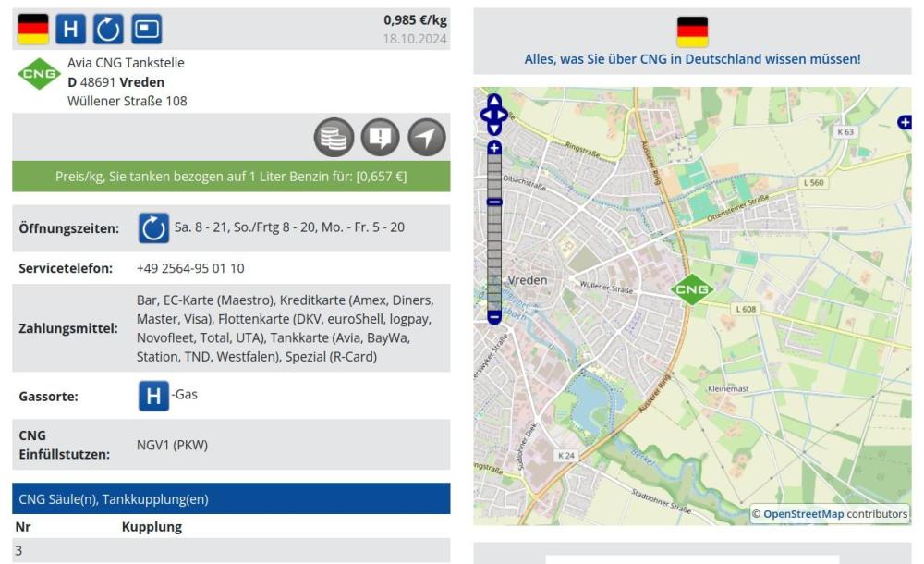Click the street Wüllener Straße 108

coord(128,101)
